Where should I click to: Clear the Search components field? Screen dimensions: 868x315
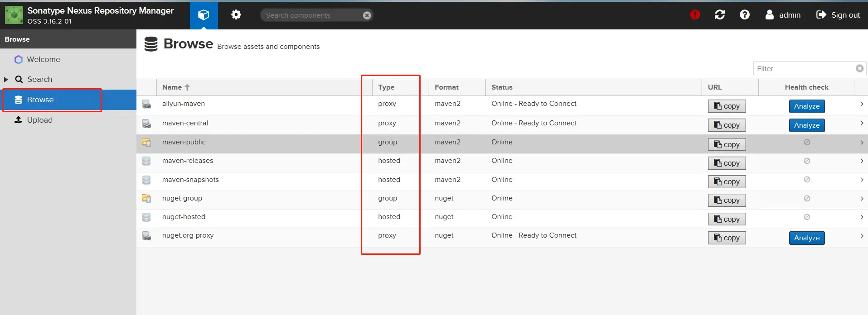pos(367,15)
